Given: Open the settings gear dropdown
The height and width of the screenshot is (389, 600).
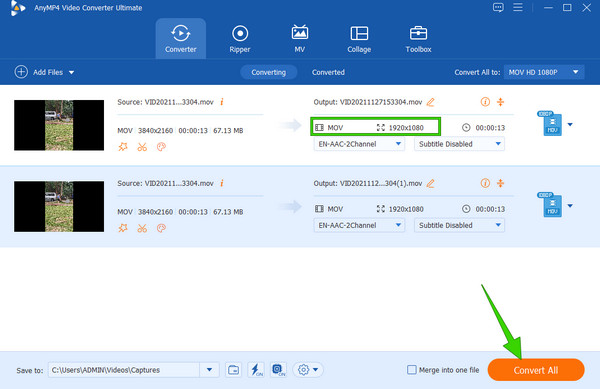Looking at the screenshot, I should [x=308, y=370].
